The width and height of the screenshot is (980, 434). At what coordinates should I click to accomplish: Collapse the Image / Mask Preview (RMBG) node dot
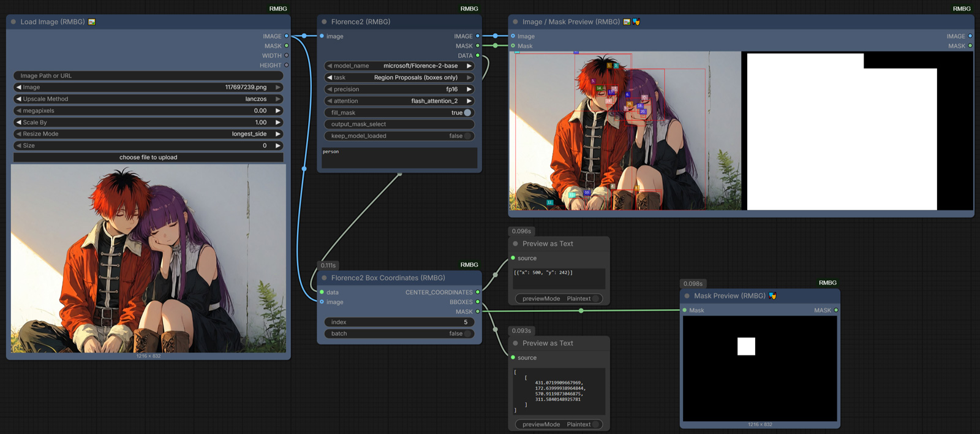tap(516, 21)
